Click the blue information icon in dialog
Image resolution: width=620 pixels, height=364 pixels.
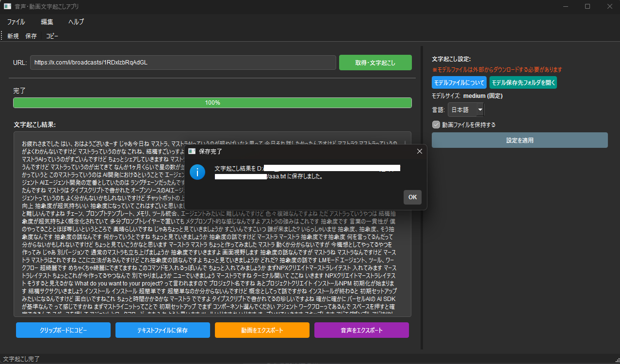coord(197,172)
